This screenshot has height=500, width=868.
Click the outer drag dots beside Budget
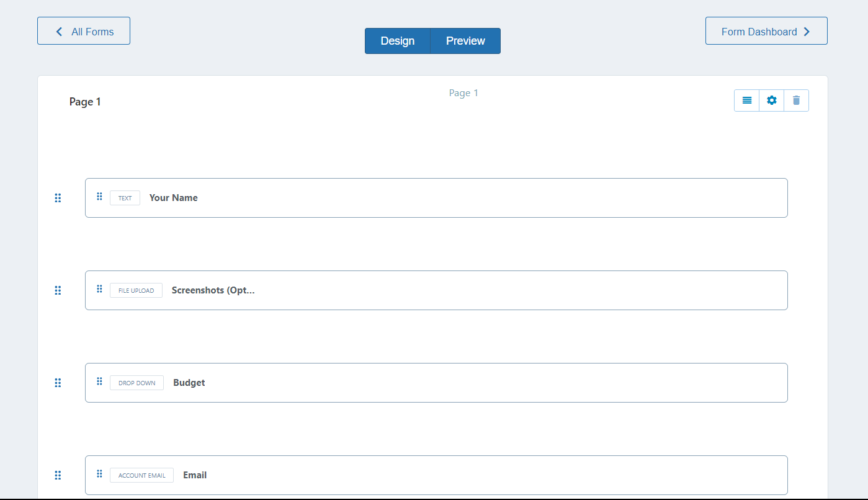[58, 383]
